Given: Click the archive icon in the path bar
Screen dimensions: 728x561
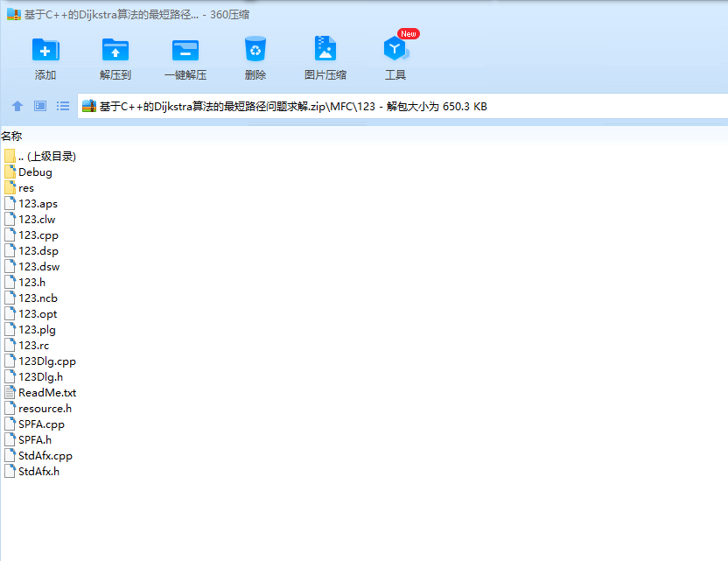Looking at the screenshot, I should (89, 107).
